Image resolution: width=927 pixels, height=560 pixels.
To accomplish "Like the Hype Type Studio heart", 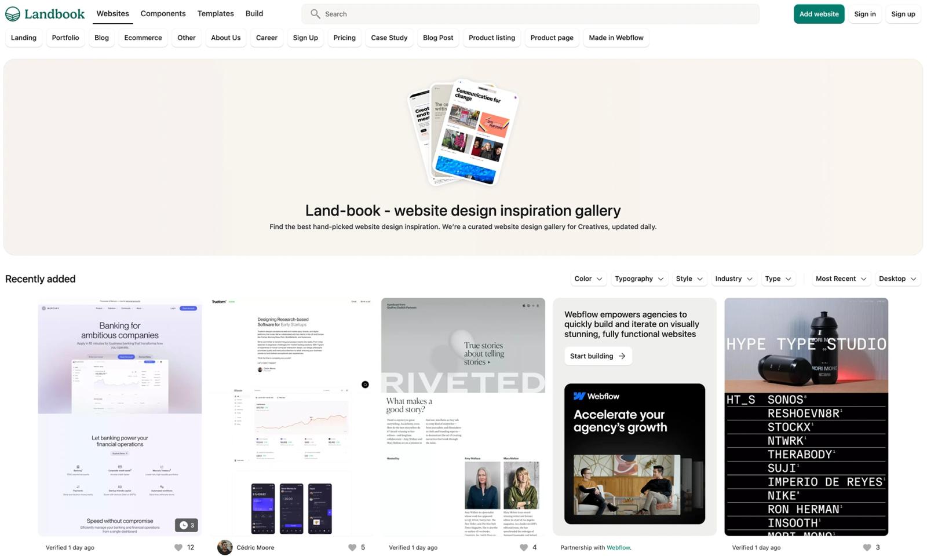I will (867, 547).
